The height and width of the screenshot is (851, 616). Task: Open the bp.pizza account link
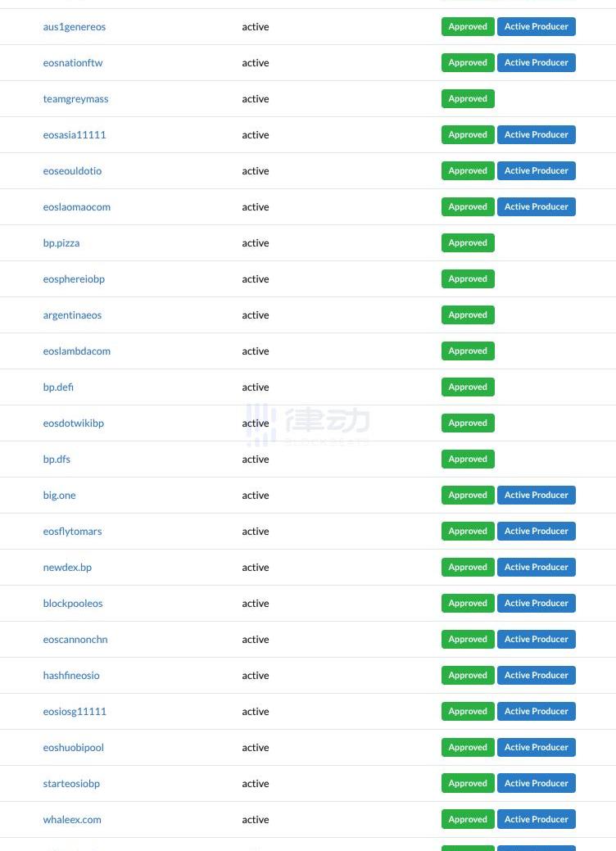click(x=61, y=243)
